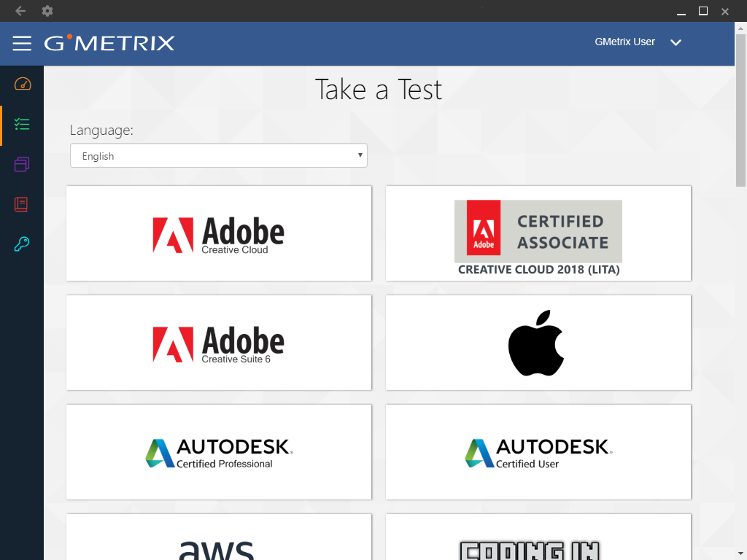
Task: Open the access code key sidebar icon
Action: click(x=22, y=244)
